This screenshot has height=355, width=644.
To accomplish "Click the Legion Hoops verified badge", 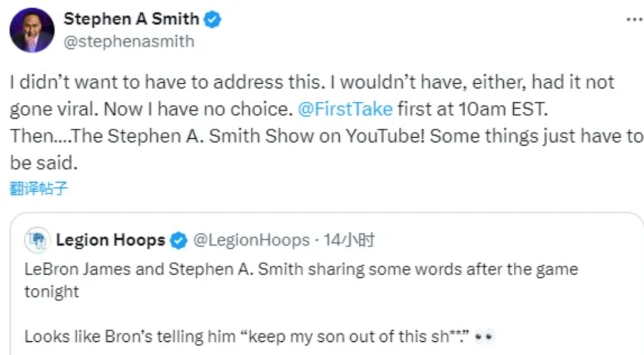I will [x=179, y=240].
